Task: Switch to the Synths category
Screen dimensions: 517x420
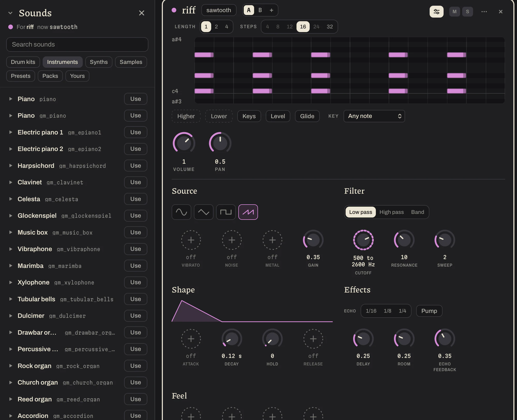Action: [99, 62]
